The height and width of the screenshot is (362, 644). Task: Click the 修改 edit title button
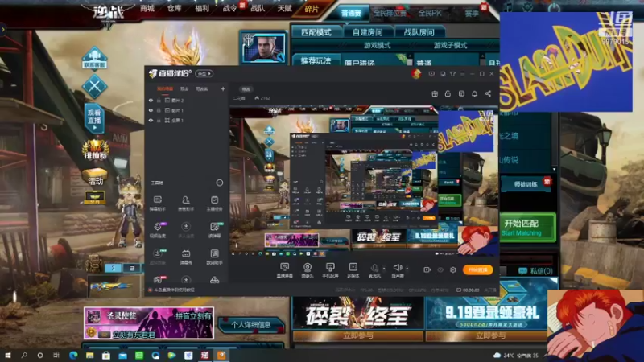246,89
